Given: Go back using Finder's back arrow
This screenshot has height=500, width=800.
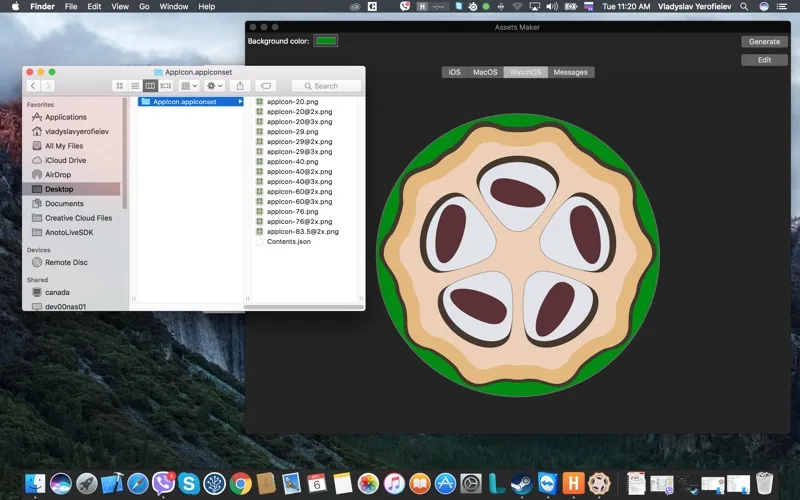Looking at the screenshot, I should click(x=33, y=86).
